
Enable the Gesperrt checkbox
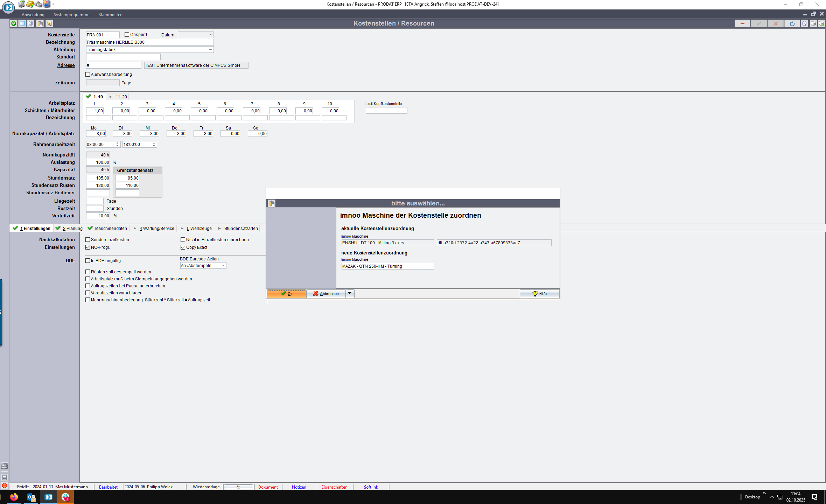[x=127, y=35]
